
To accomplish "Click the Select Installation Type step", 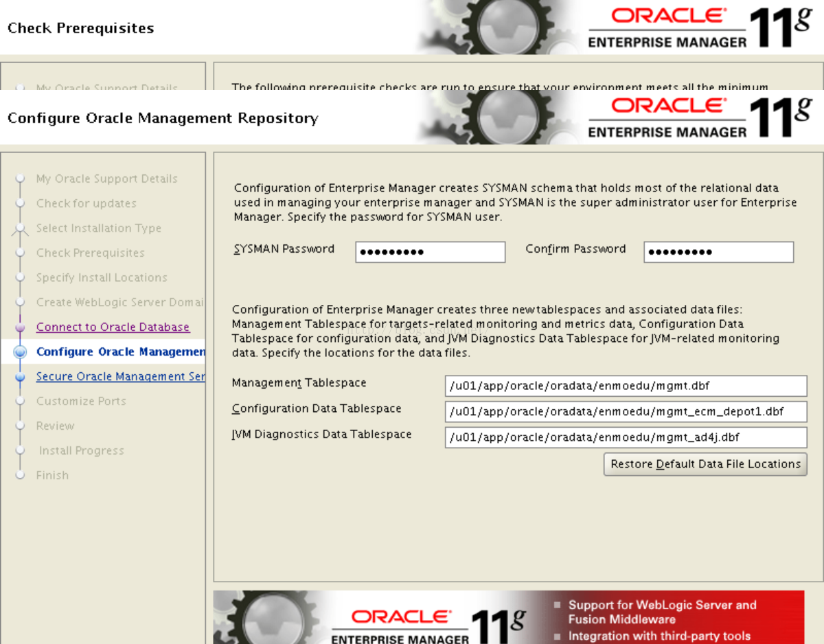I will click(x=99, y=228).
